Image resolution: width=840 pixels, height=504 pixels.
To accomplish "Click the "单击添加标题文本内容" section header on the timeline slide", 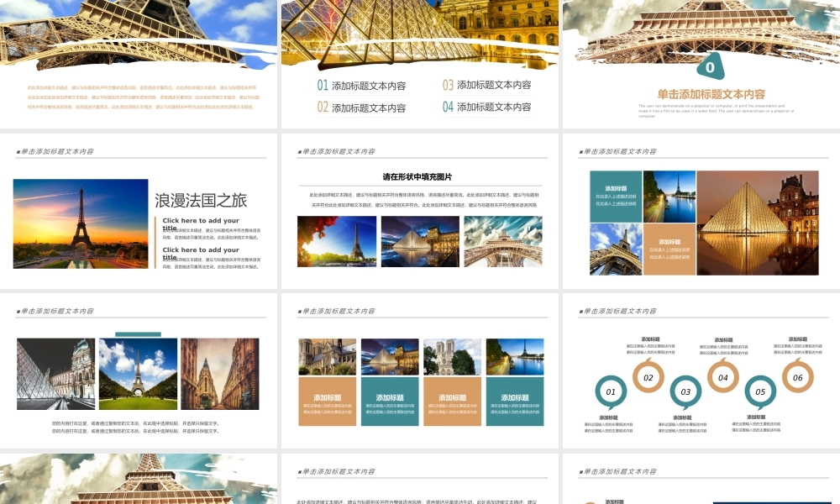I will click(620, 312).
